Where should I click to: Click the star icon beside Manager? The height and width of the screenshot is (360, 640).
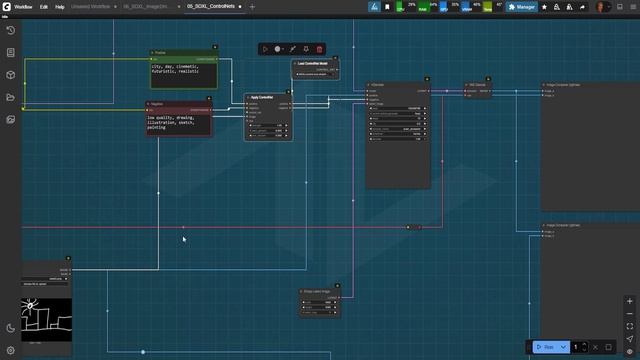544,7
